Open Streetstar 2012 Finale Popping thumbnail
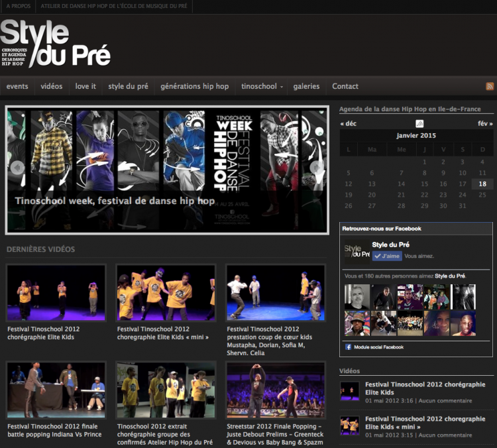The image size is (497, 448). tap(276, 390)
